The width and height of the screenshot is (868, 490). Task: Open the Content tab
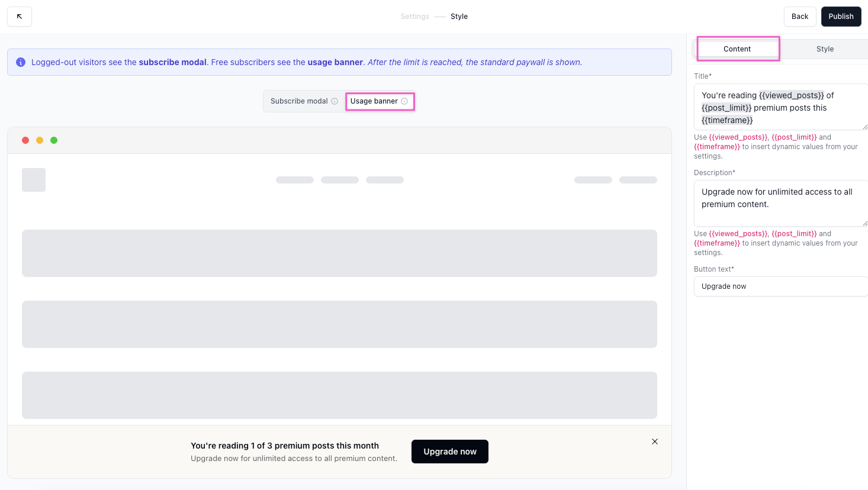click(x=737, y=49)
